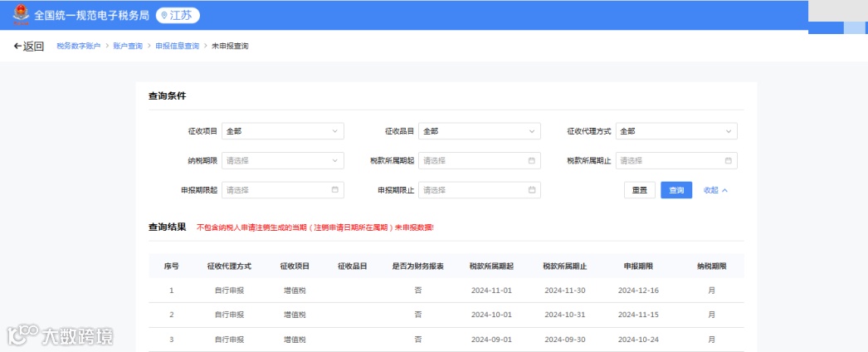The width and height of the screenshot is (868, 352).
Task: Click the 查询条件 section heading
Action: tap(167, 95)
